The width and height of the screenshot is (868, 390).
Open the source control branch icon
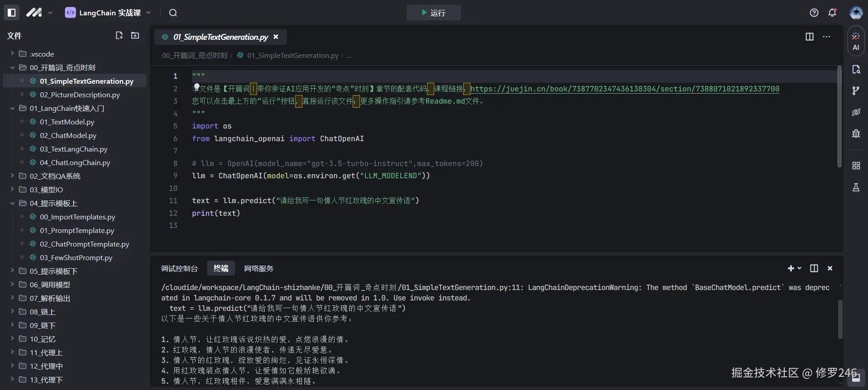(x=855, y=90)
